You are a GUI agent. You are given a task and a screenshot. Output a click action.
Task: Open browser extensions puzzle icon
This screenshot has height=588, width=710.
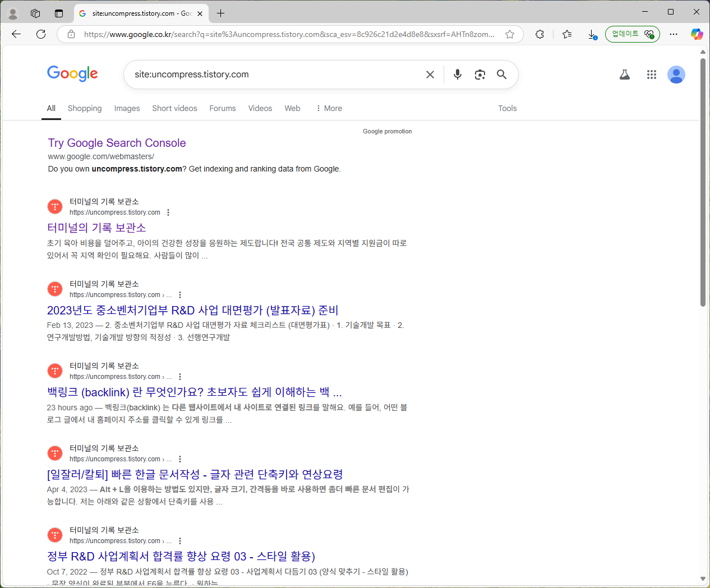540,34
